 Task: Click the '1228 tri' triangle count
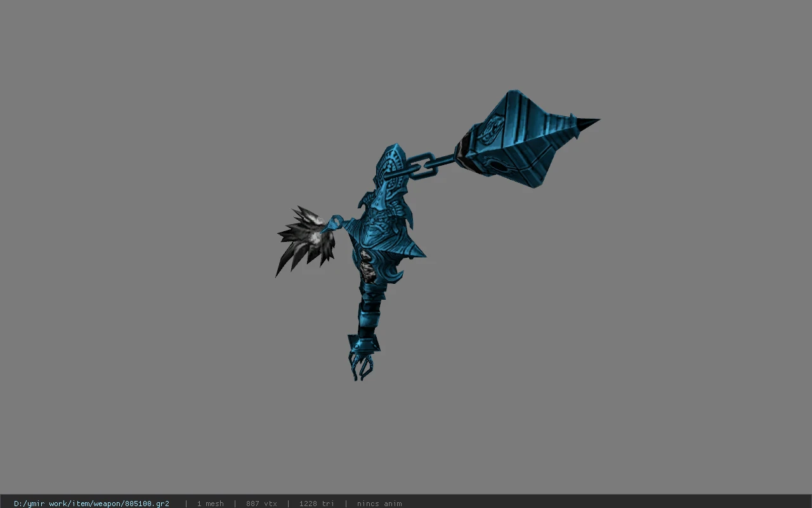[317, 504]
